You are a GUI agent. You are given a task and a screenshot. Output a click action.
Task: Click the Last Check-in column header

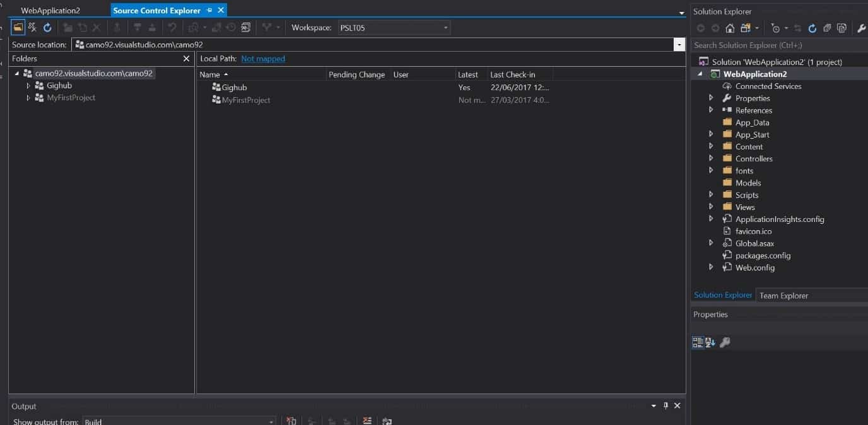(520, 74)
